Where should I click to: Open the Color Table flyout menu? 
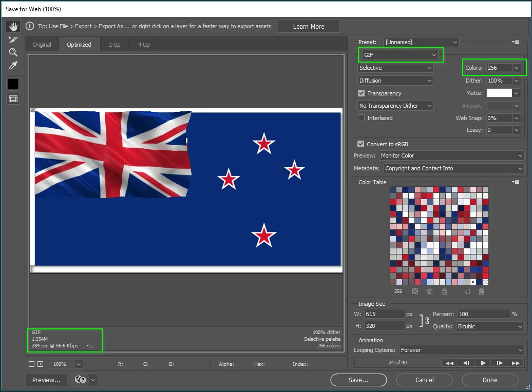point(516,182)
